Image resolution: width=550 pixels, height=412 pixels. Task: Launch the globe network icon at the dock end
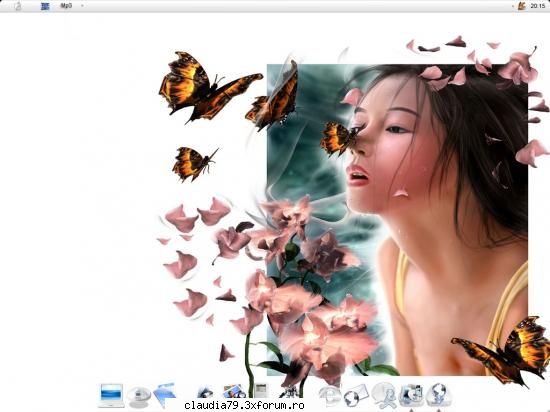pos(438,395)
